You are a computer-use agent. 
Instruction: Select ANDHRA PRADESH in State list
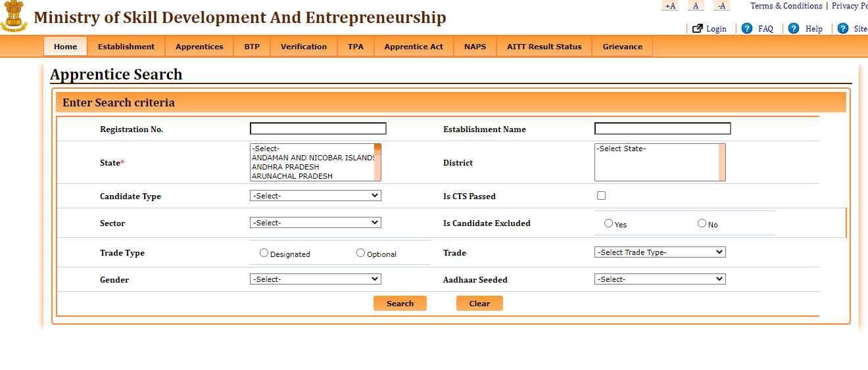point(312,167)
